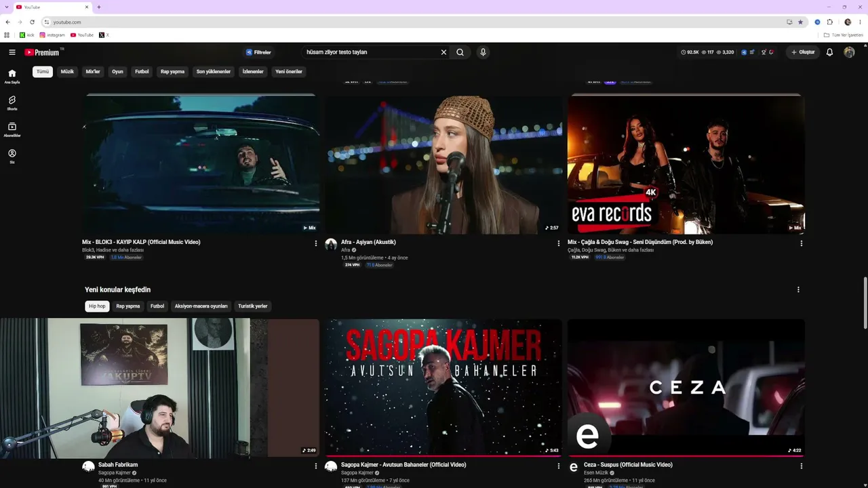868x488 pixels.
Task: Open Abonelikler subscriptions in the sidebar
Action: [x=12, y=129]
